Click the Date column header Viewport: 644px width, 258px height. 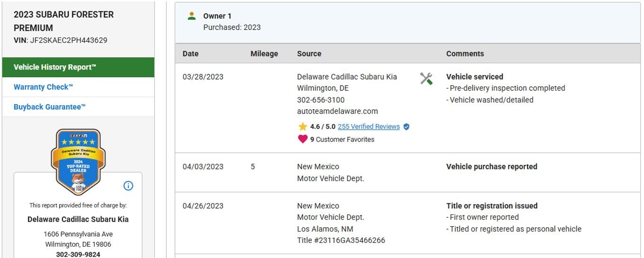(191, 53)
